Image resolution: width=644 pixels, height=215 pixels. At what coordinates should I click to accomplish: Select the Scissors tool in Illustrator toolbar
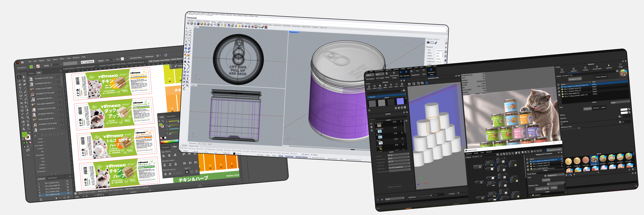click(x=26, y=95)
